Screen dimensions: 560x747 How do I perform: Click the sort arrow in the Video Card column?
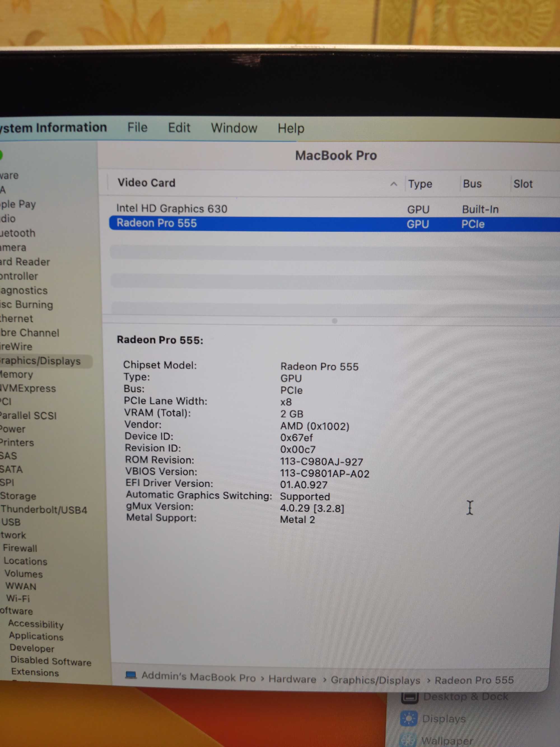tap(394, 184)
